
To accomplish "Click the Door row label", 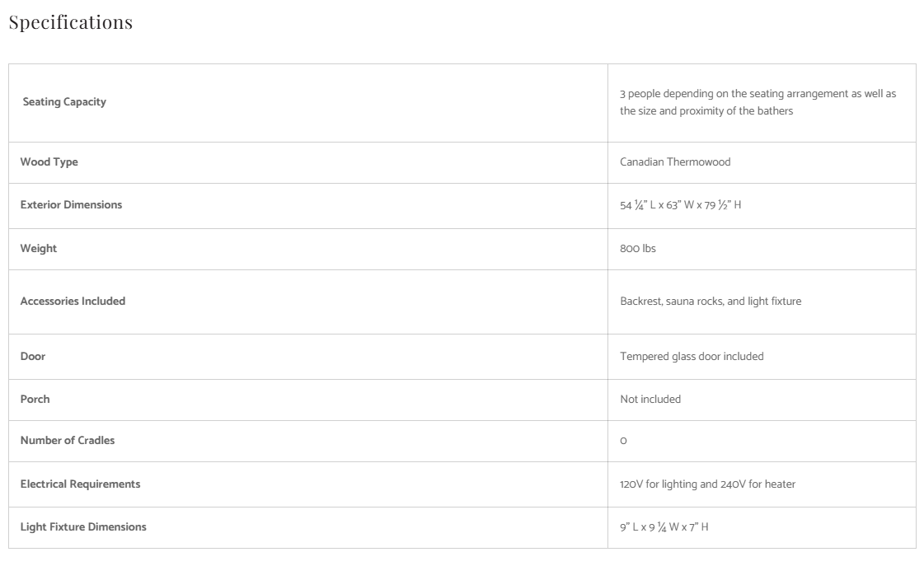I will pos(33,357).
